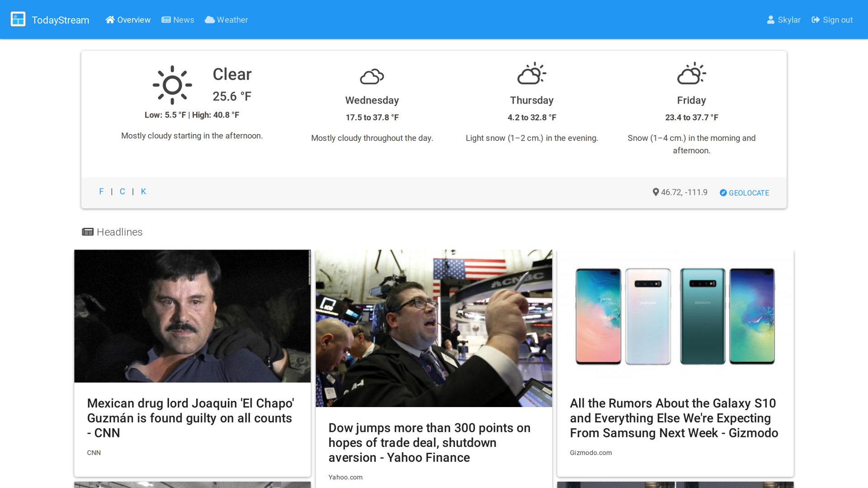Click Thursday's 4.2 to 32.8 °F range

pyautogui.click(x=532, y=118)
